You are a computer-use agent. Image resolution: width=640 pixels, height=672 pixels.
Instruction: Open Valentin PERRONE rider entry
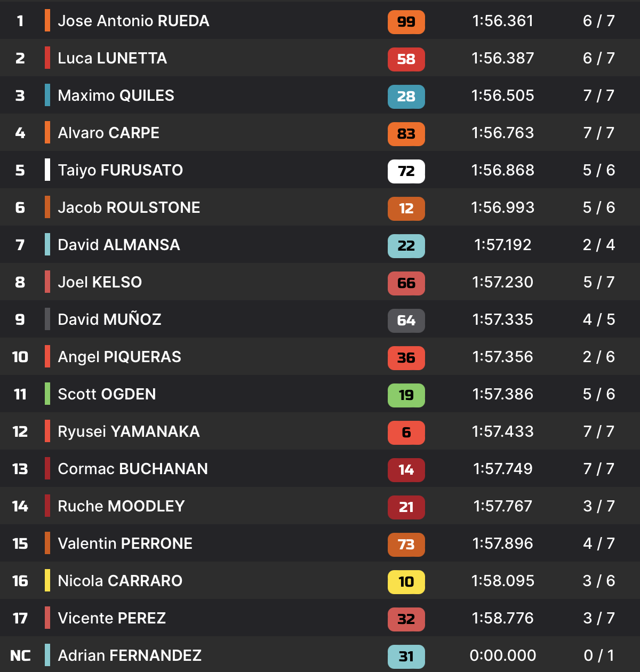pos(125,543)
